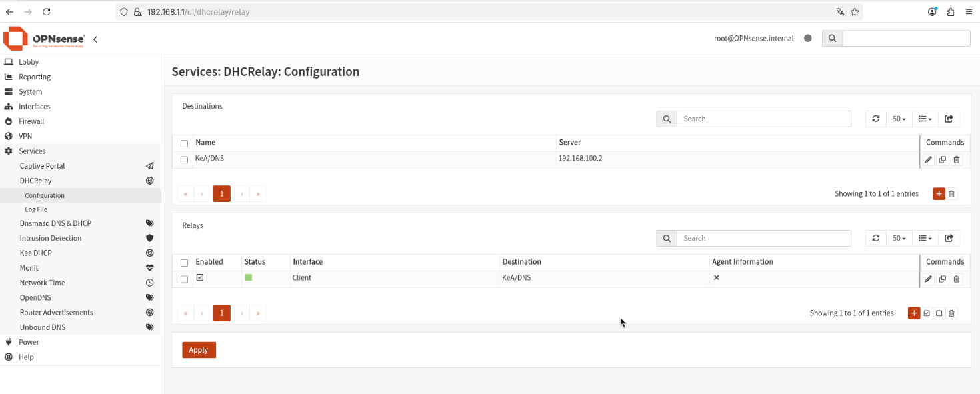Export the Destinations table
Image resolution: width=980 pixels, height=394 pixels.
coord(949,119)
